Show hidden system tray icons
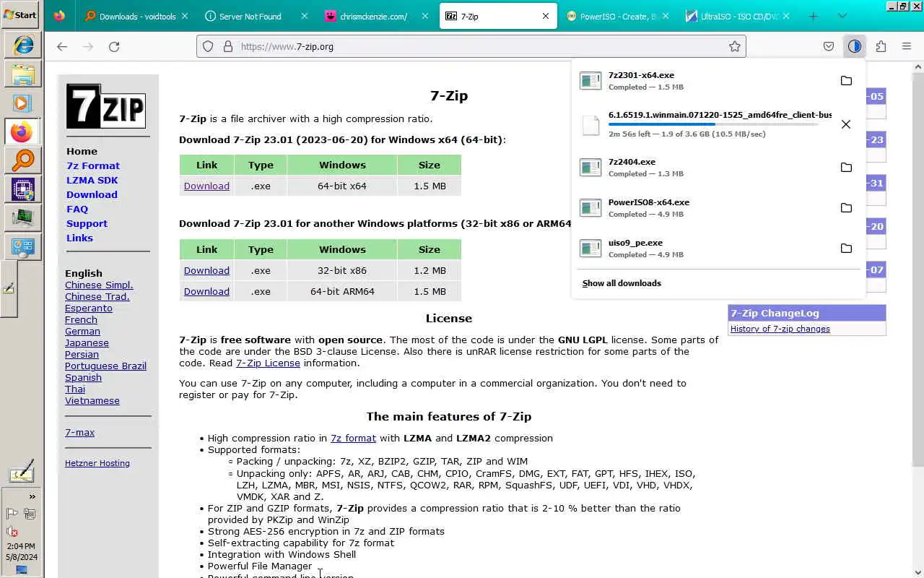 click(32, 497)
